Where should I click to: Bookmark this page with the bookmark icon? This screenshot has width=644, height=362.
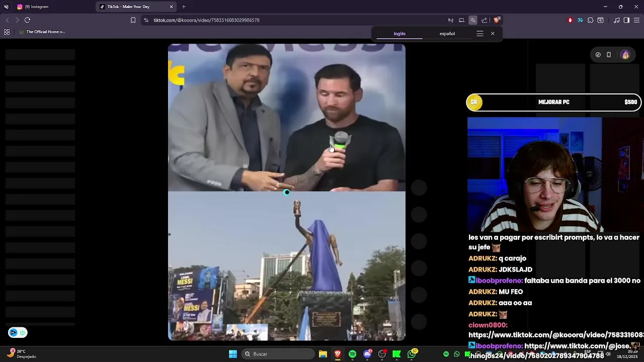point(133,20)
